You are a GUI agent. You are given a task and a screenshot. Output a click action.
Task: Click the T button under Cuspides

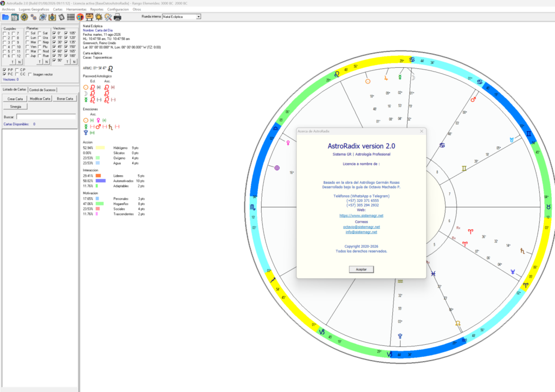12,62
